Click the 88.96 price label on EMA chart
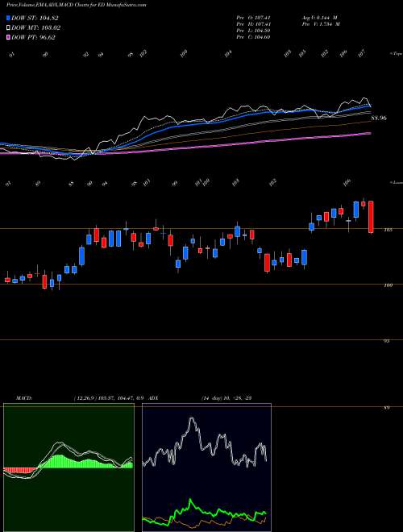 pyautogui.click(x=379, y=118)
